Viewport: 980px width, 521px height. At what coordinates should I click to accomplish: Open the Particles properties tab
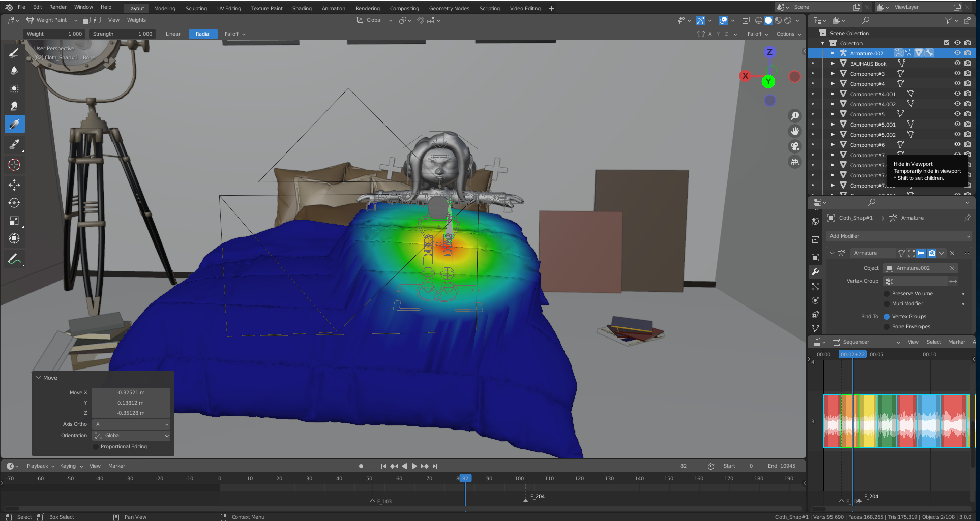pos(815,286)
